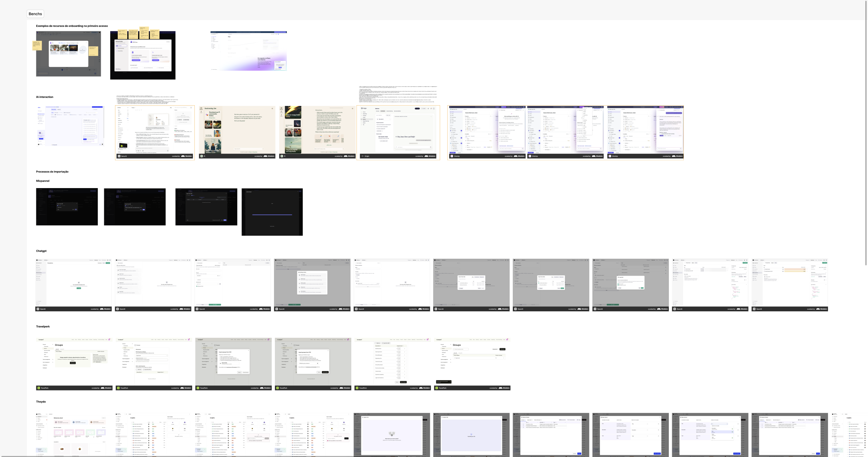Select the Mixpanel screenshot with purple progress bar
Viewport: 868px width, 457px height.
(x=272, y=212)
